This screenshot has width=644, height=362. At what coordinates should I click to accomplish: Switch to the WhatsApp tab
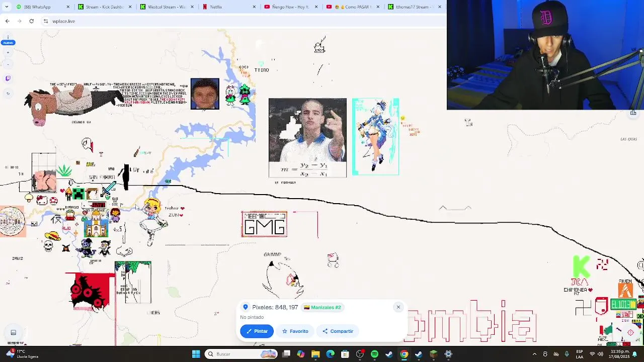click(43, 7)
